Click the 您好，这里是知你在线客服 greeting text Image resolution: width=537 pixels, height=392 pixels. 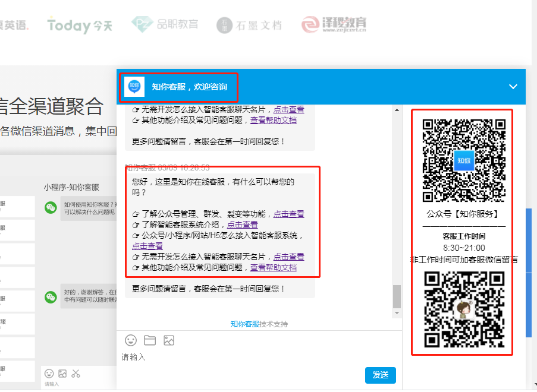click(x=213, y=187)
